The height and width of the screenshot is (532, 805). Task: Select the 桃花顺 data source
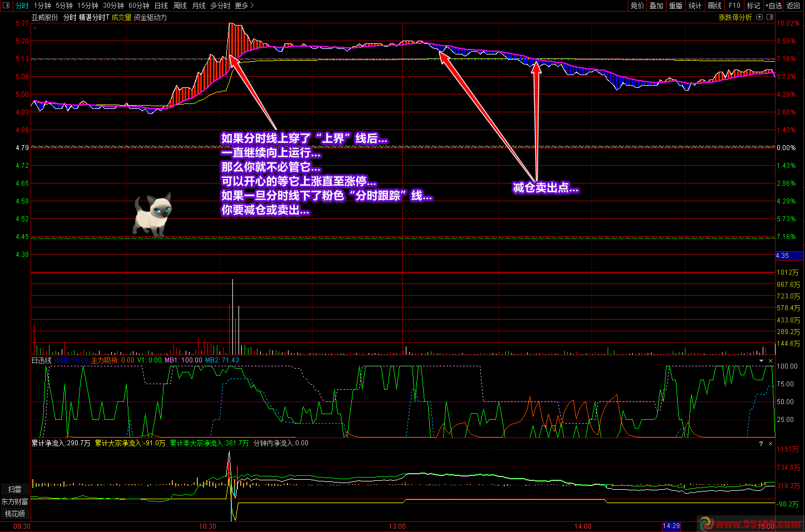15,514
